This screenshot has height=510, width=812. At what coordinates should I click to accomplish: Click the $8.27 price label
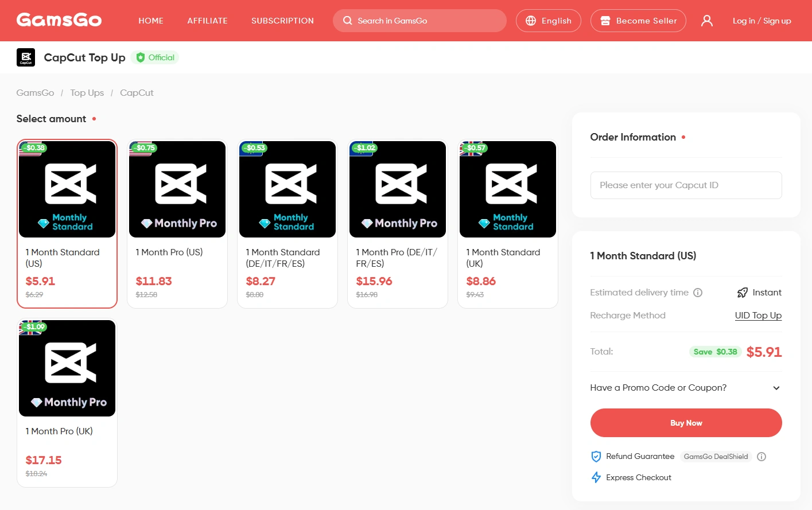(261, 281)
